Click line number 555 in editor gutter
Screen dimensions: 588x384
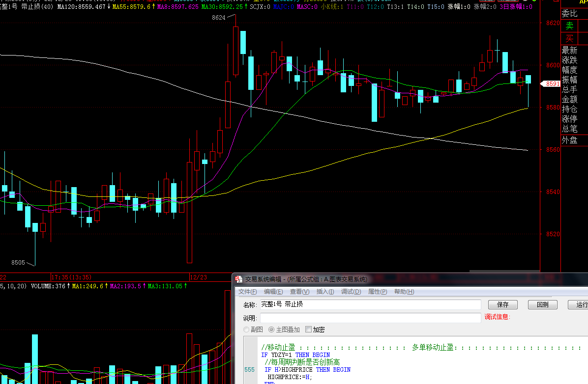click(x=249, y=370)
